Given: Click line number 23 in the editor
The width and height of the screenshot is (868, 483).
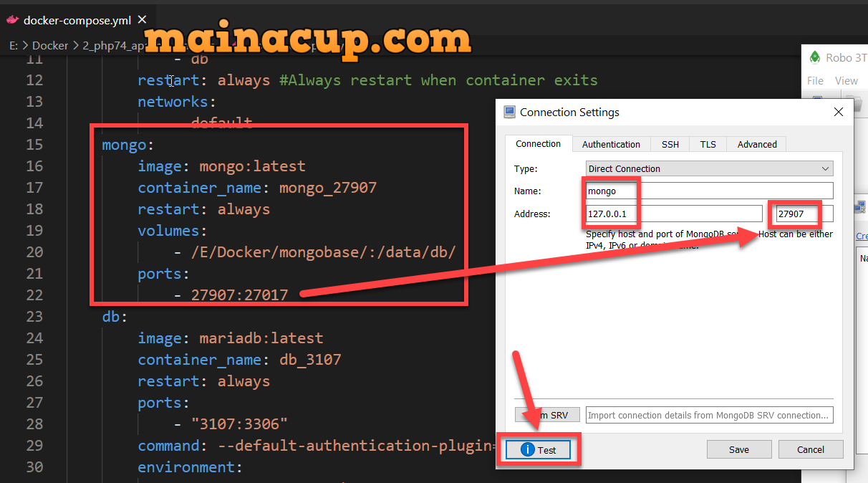Looking at the screenshot, I should [34, 317].
